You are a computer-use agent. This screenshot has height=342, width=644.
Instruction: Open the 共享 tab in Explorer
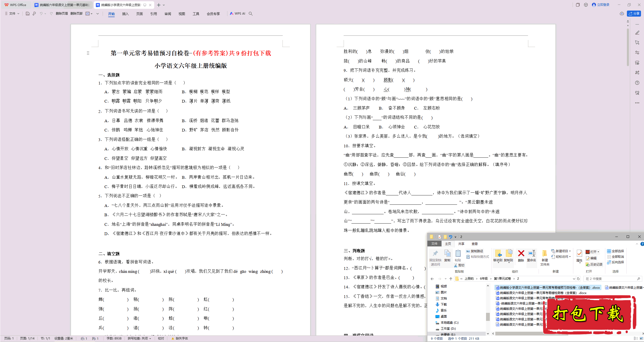(461, 244)
